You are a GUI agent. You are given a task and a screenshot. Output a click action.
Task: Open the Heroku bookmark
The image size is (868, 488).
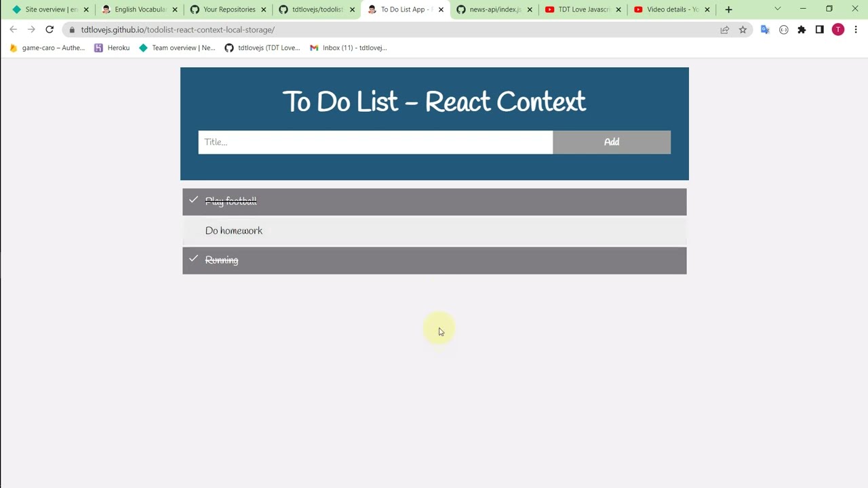pyautogui.click(x=112, y=48)
